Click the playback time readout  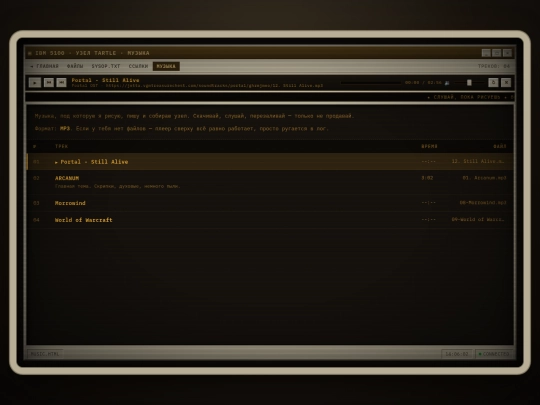[423, 83]
